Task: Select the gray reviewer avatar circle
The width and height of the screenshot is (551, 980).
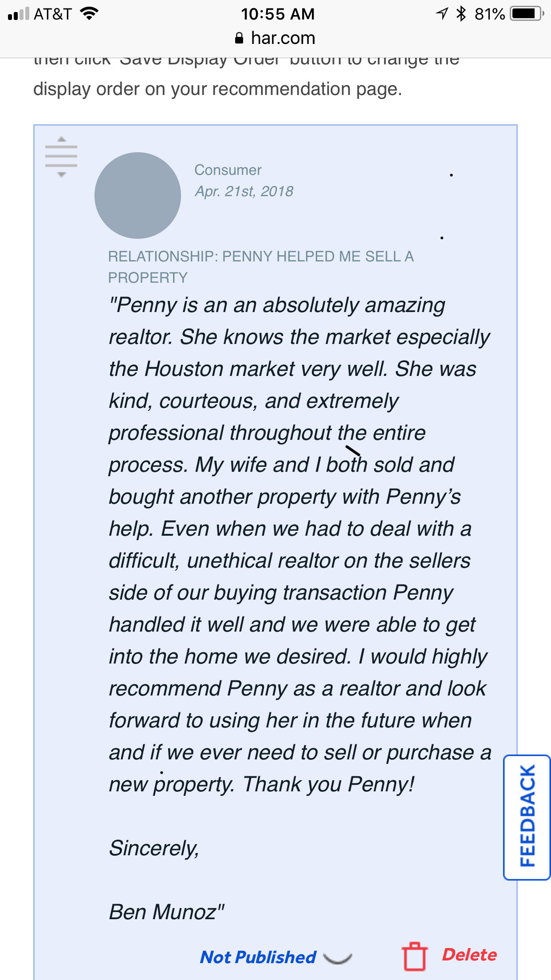Action: (x=138, y=195)
